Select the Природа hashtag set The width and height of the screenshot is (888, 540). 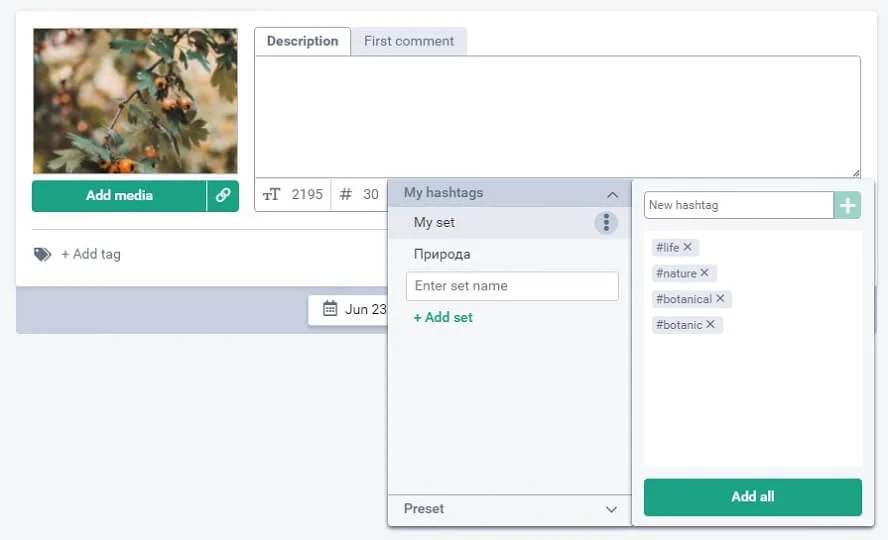[442, 254]
